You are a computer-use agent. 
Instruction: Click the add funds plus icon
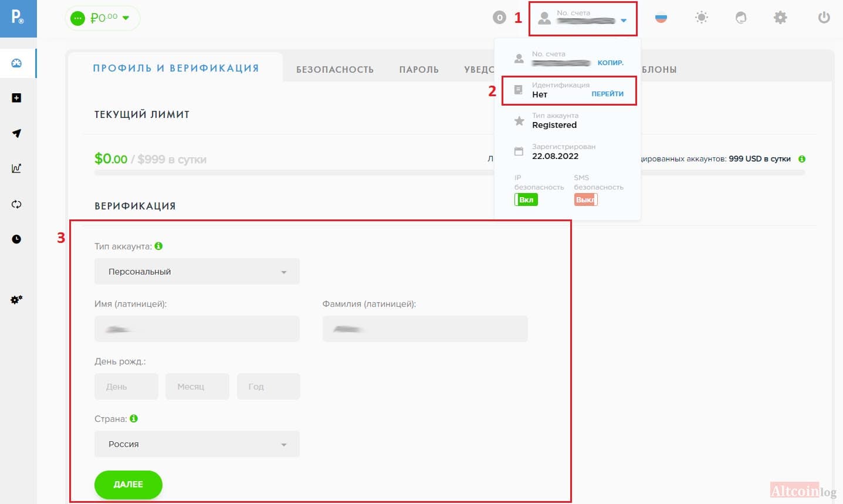[16, 98]
